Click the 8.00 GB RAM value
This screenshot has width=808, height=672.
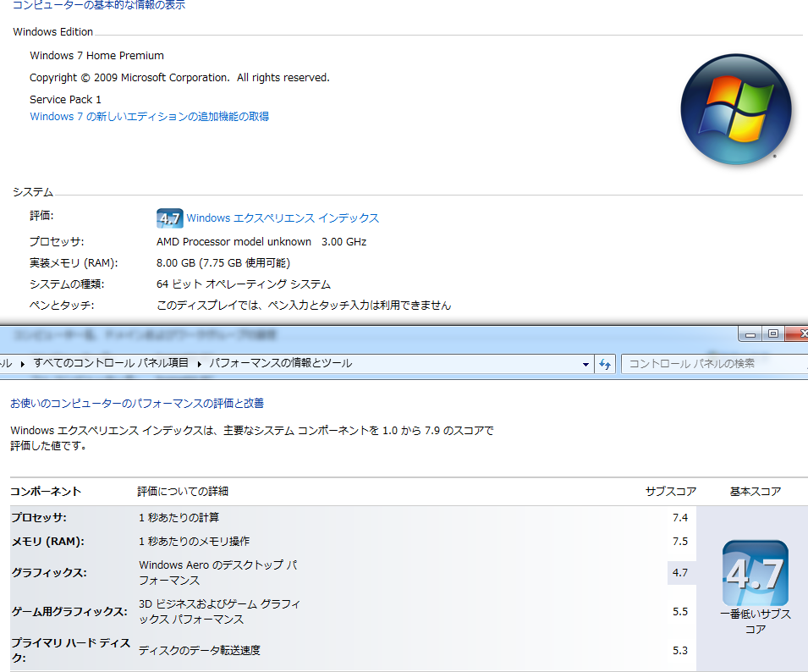(223, 263)
